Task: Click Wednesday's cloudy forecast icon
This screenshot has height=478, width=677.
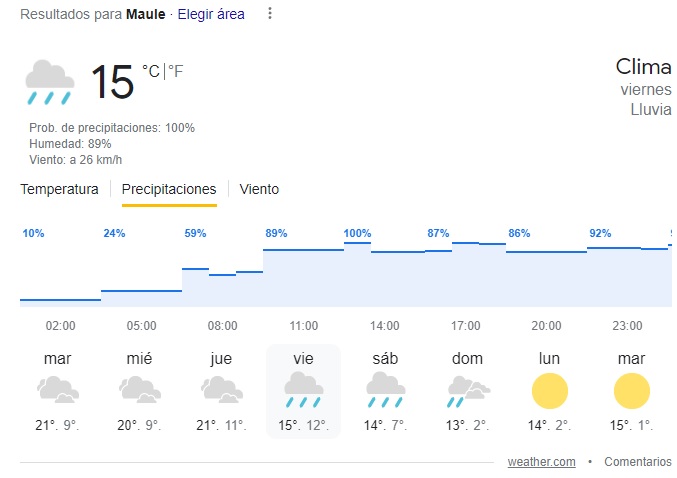Action: tap(141, 389)
